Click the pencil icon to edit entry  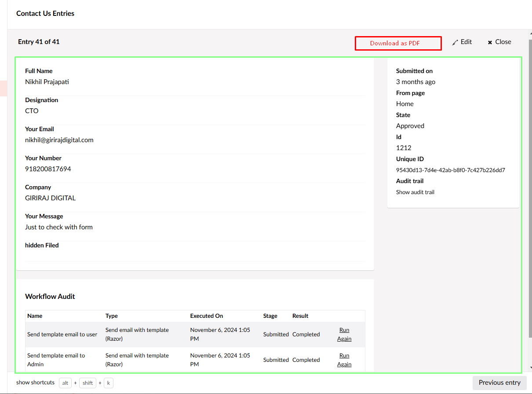[455, 42]
